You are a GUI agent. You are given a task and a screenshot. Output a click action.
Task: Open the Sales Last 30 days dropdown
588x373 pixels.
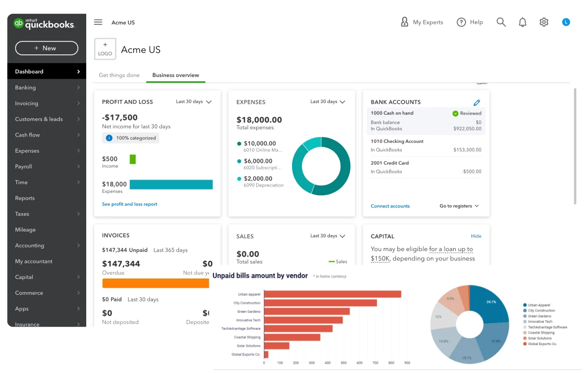[x=328, y=236]
